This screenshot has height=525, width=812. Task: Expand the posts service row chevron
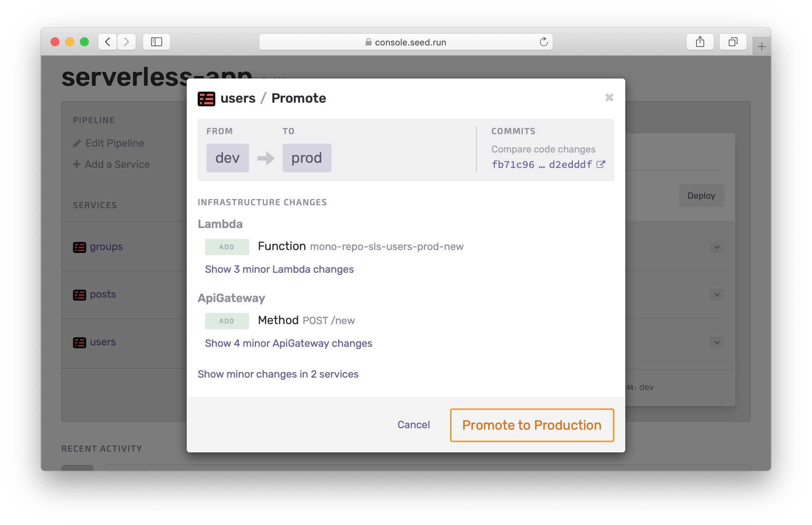[x=717, y=295]
